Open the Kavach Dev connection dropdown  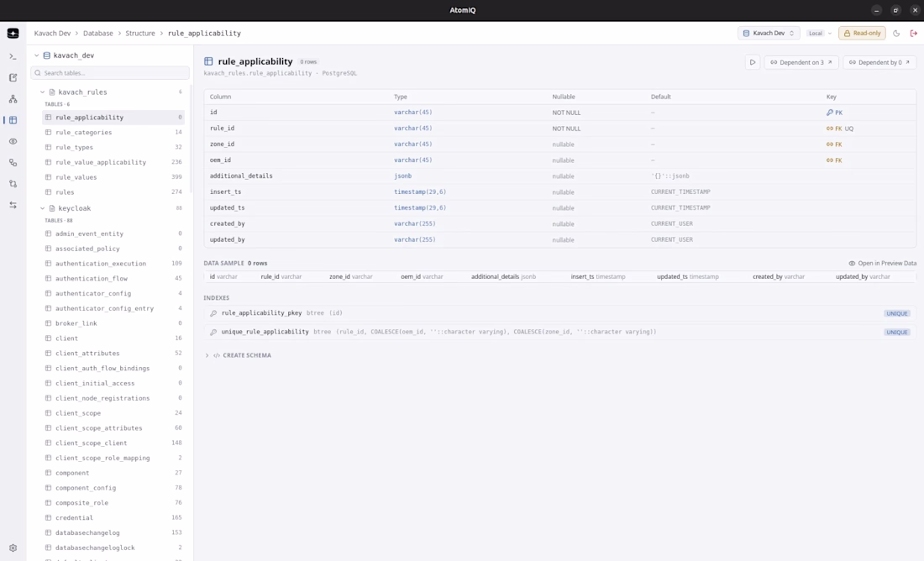[769, 34]
